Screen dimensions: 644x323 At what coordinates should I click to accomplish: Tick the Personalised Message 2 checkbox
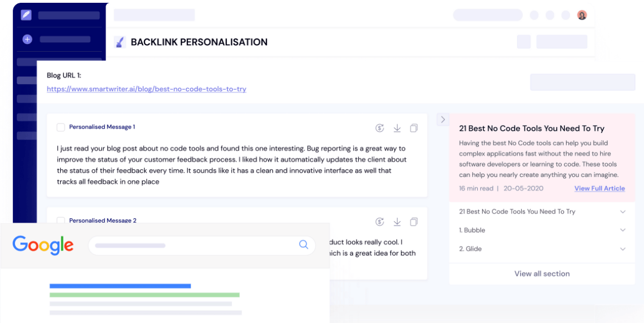[x=61, y=220]
